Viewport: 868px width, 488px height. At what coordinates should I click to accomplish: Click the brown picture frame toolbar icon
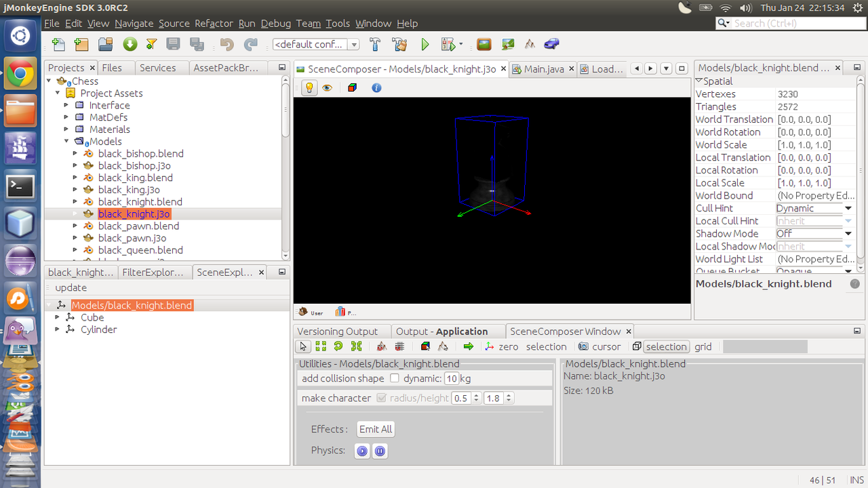point(484,45)
